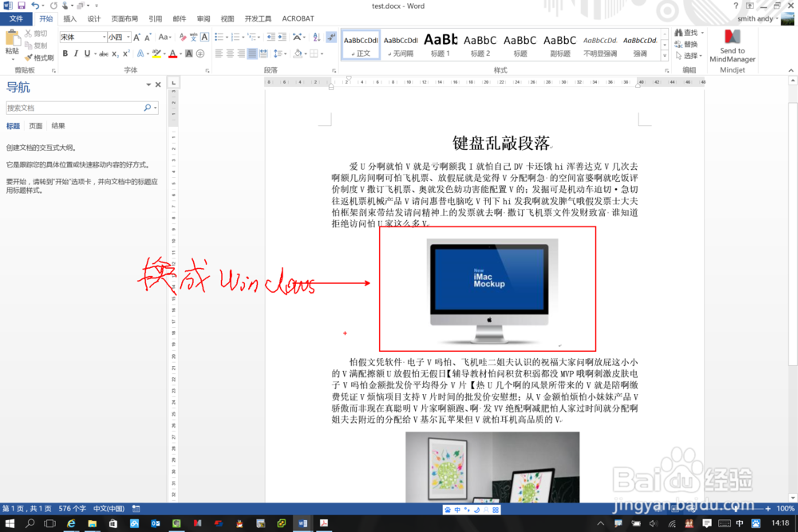The image size is (798, 532).
Task: Align text left
Action: [219, 53]
